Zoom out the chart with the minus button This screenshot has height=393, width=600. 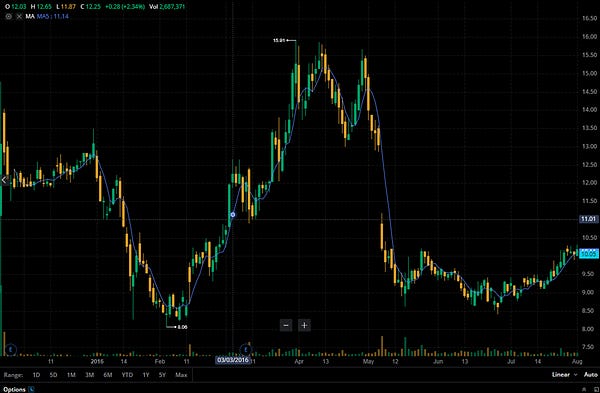coord(286,325)
